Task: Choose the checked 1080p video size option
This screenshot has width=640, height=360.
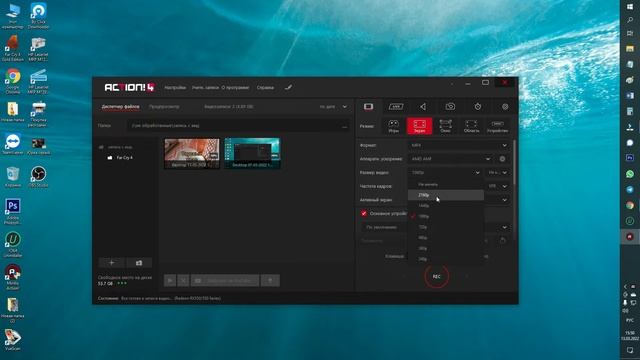Action: 446,216
